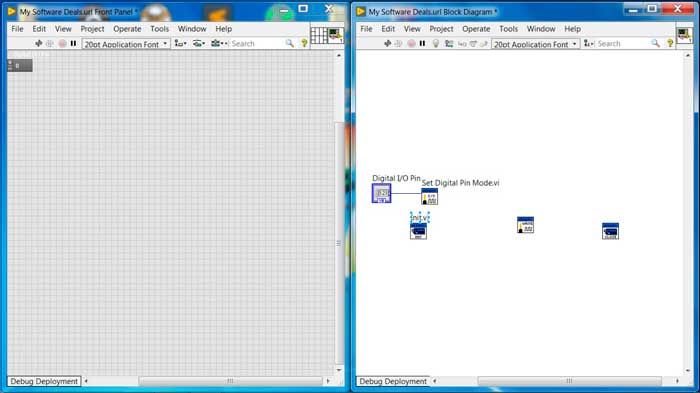
Task: Toggle Pause in the Front Panel toolbar
Action: coord(73,43)
